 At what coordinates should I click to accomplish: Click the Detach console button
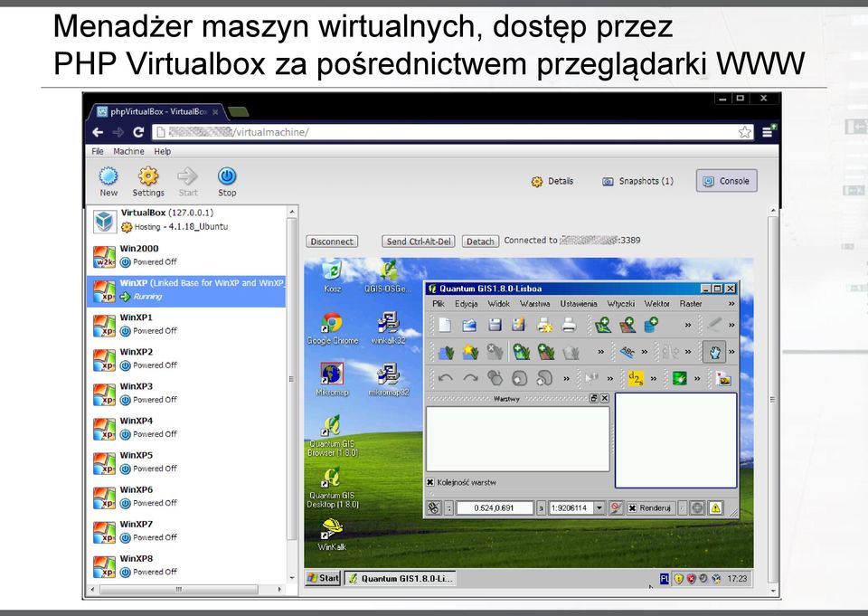click(480, 242)
